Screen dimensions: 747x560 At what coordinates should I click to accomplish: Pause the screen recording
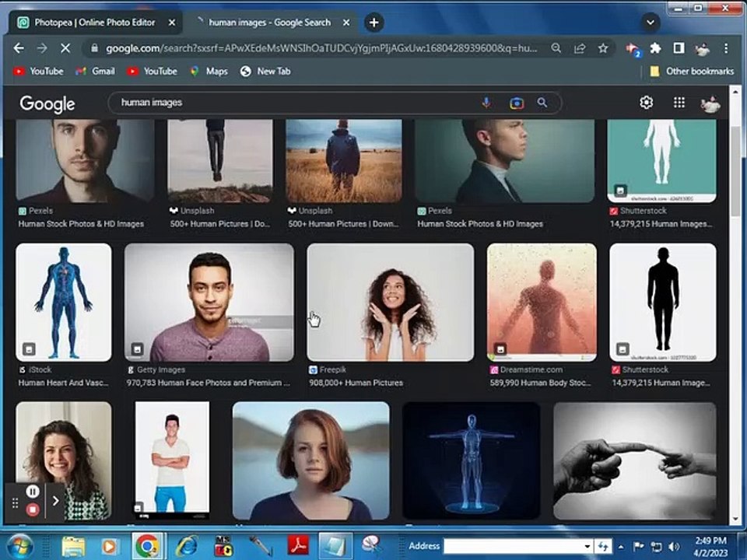pyautogui.click(x=33, y=491)
